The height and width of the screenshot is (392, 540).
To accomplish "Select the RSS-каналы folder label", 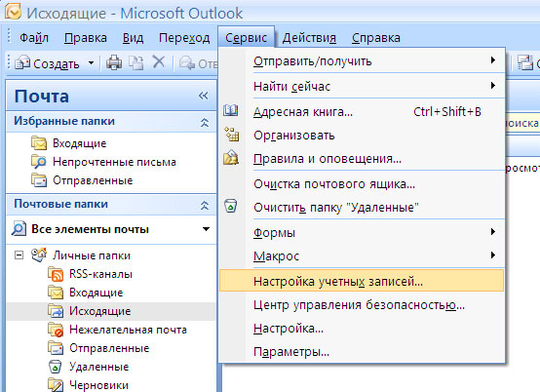I will [x=100, y=274].
